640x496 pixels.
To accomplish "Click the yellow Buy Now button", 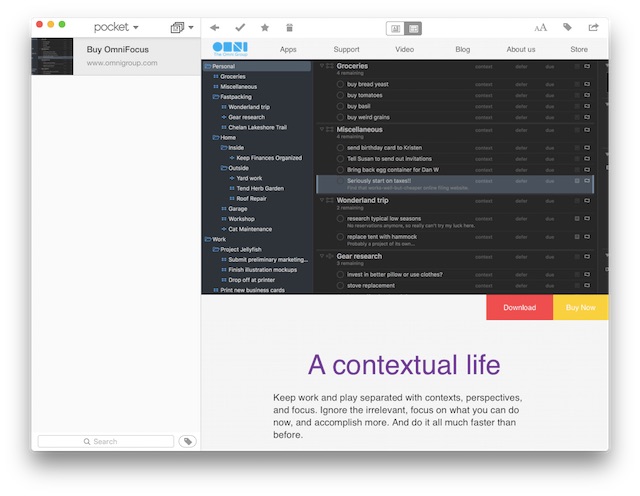I will [581, 307].
